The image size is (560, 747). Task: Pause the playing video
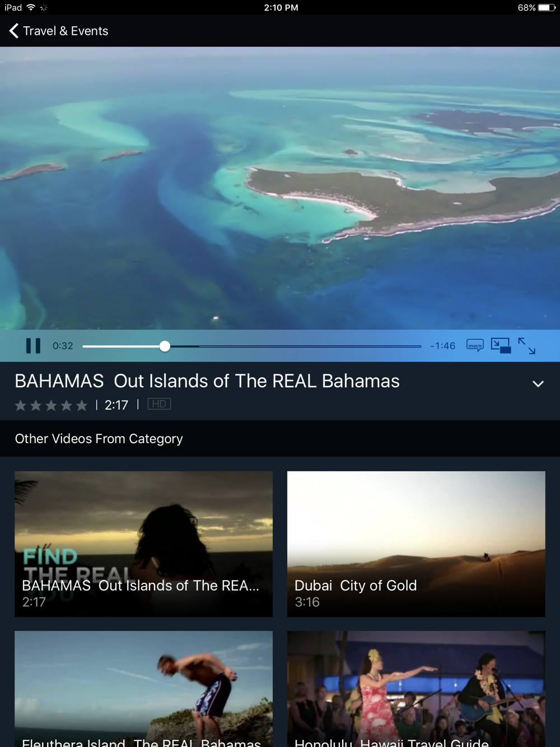click(x=33, y=346)
